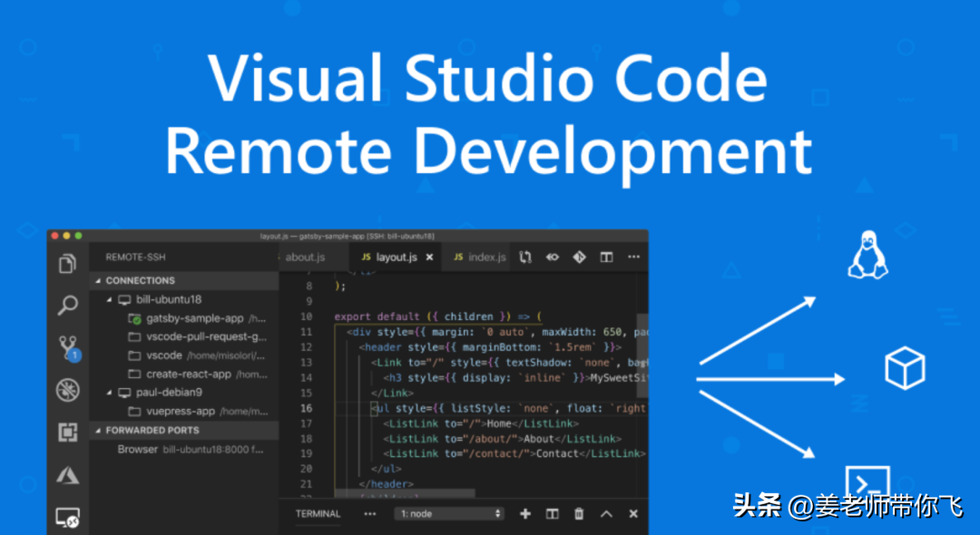Viewport: 980px width, 535px height.
Task: Open the '1: node' terminal dropdown
Action: point(451,514)
